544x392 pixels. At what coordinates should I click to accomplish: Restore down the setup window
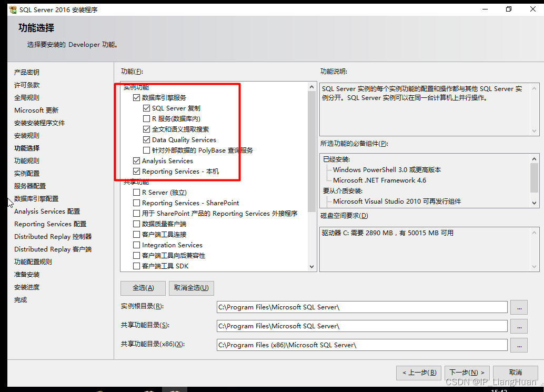(x=509, y=9)
